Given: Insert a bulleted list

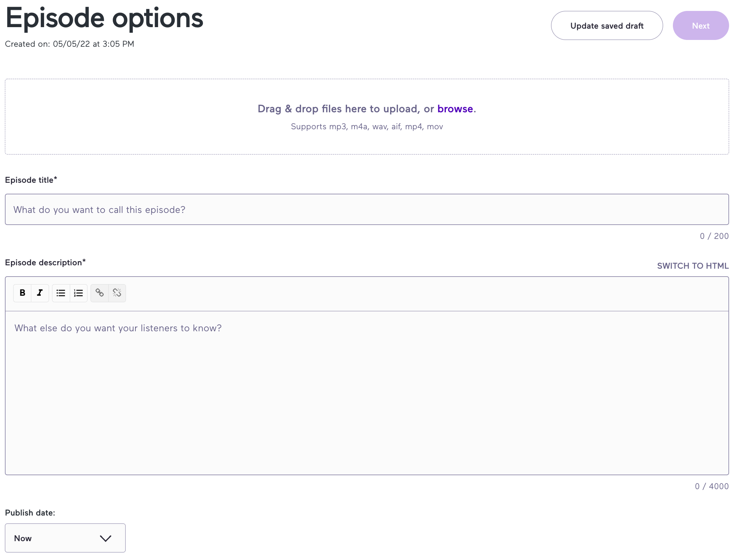Looking at the screenshot, I should point(61,293).
